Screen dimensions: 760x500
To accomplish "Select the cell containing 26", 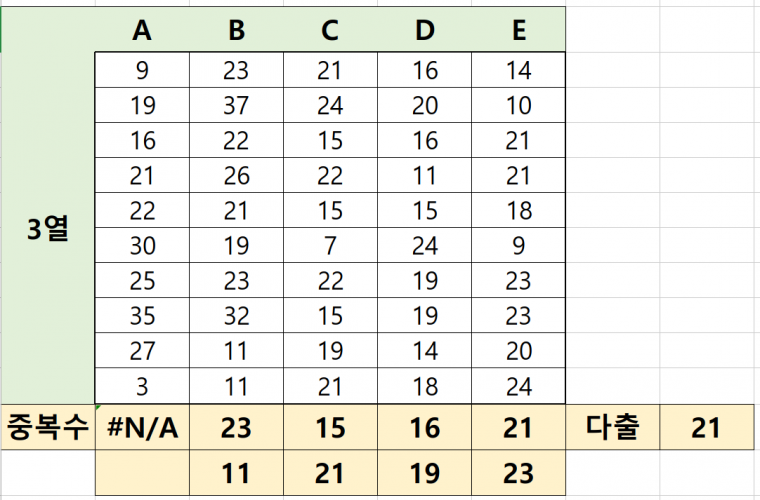I will pyautogui.click(x=236, y=176).
